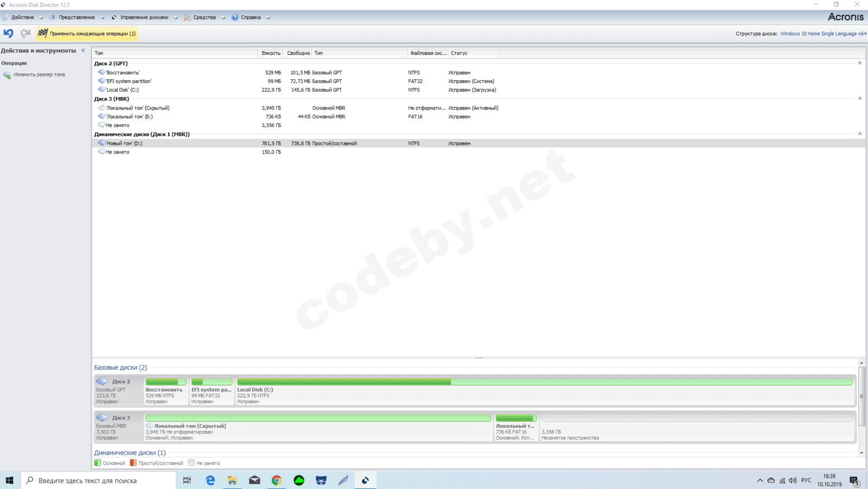Collapse the Actions and tools side panel
Screen dimensions: 868x489
[83, 50]
